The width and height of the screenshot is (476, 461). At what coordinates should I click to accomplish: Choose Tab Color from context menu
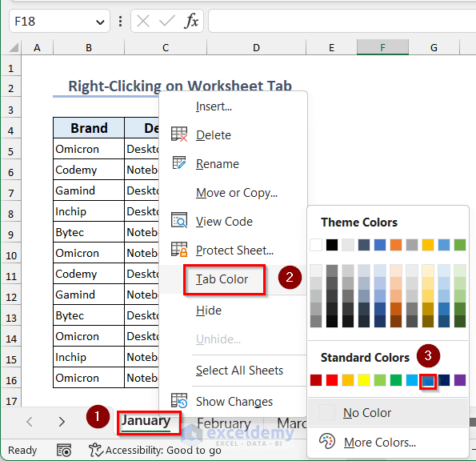222,279
